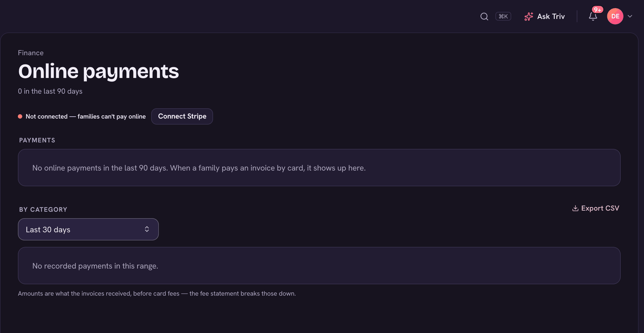The width and height of the screenshot is (644, 333).
Task: Expand the account menu chevron
Action: [630, 17]
